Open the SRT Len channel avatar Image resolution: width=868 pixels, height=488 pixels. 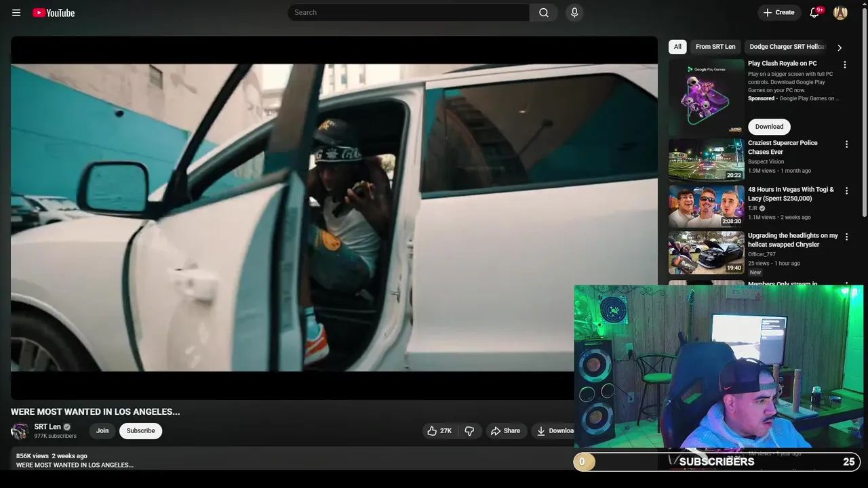[20, 431]
